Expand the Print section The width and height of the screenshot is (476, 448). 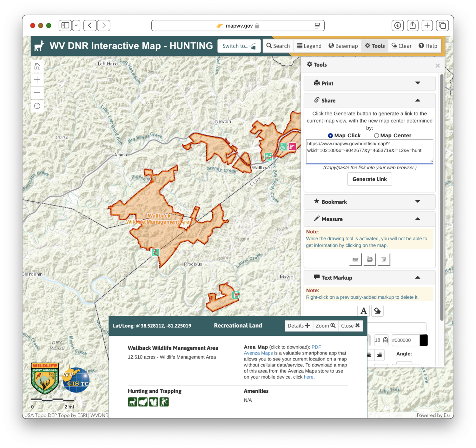click(x=418, y=83)
